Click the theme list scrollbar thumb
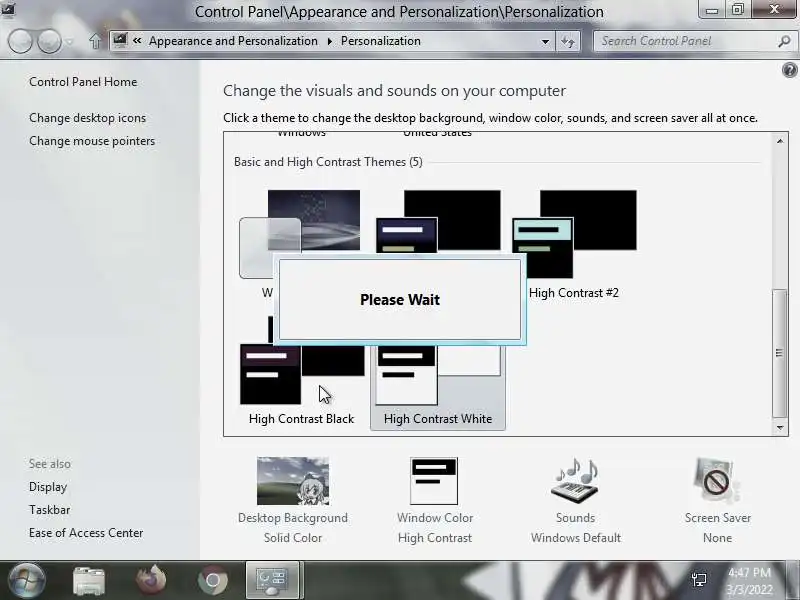 [x=780, y=353]
